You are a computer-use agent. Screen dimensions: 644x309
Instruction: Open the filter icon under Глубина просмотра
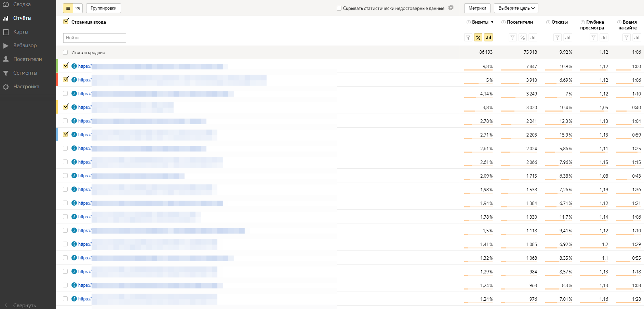click(594, 38)
